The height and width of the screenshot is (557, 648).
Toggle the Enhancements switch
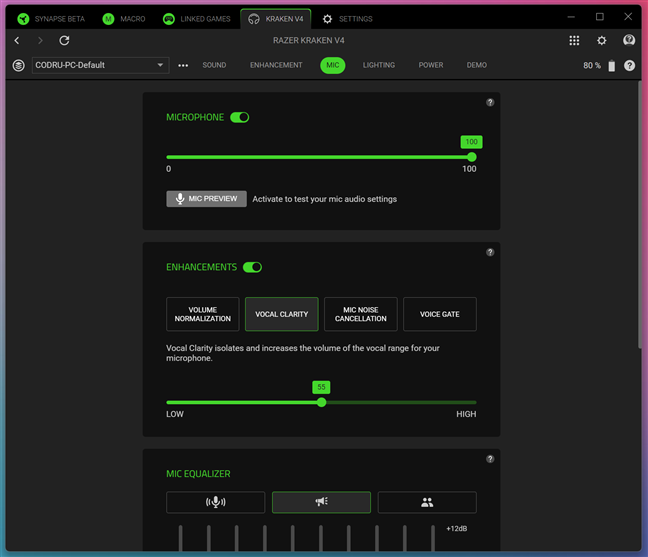click(x=253, y=267)
